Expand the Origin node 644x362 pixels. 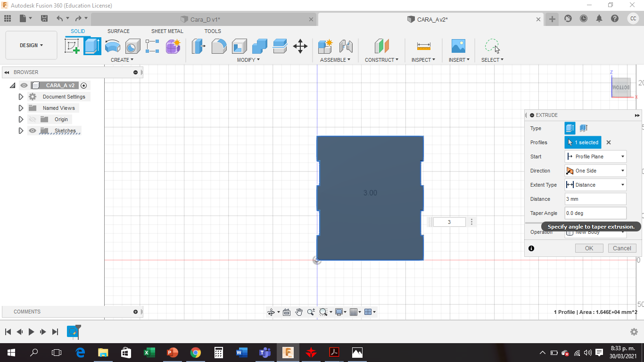21,119
